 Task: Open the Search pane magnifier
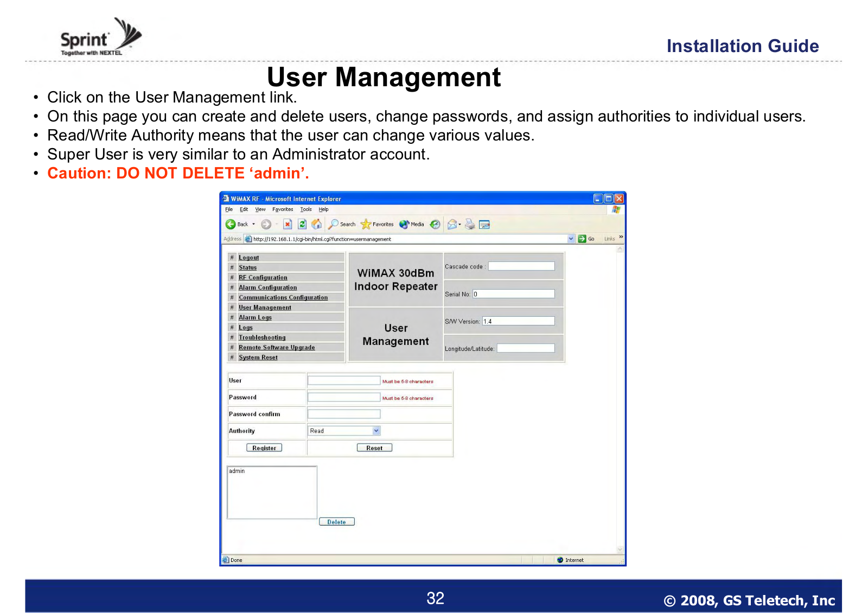pos(333,224)
